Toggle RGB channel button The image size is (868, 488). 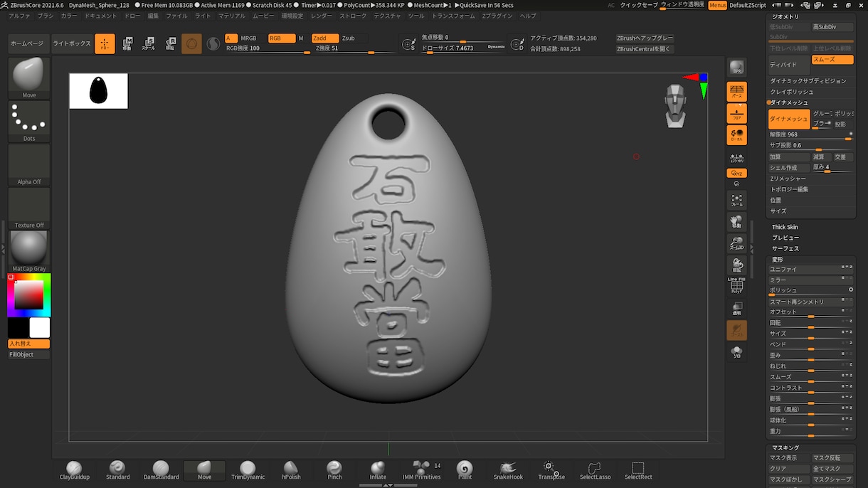[x=282, y=38]
